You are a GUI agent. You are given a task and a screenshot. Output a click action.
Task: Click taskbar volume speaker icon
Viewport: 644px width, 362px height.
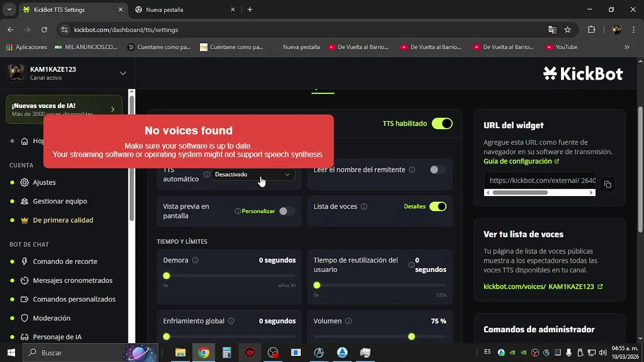pos(603,353)
